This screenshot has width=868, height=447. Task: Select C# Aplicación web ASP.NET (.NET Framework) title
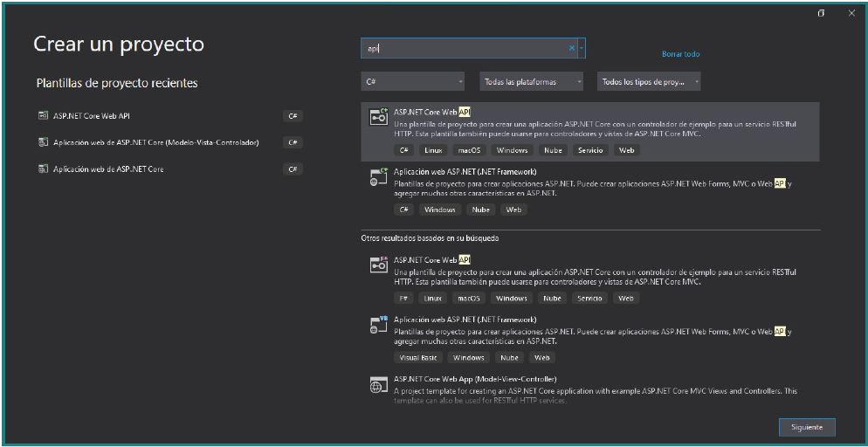(x=465, y=171)
